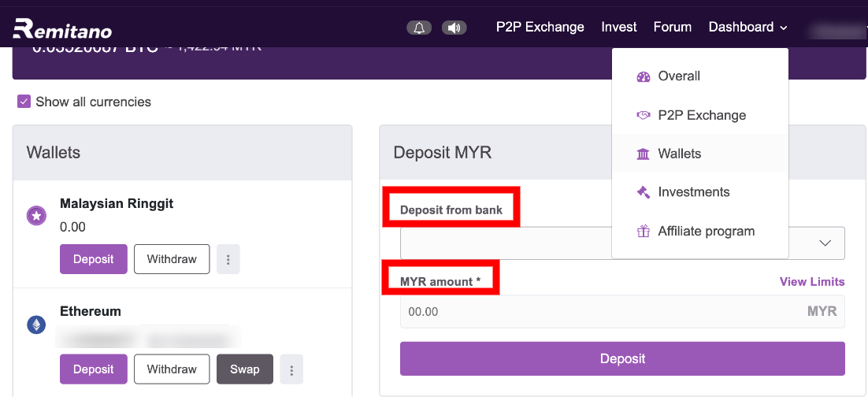This screenshot has height=408, width=868.
Task: Click the Malaysian Ringgit wallet name
Action: (117, 204)
